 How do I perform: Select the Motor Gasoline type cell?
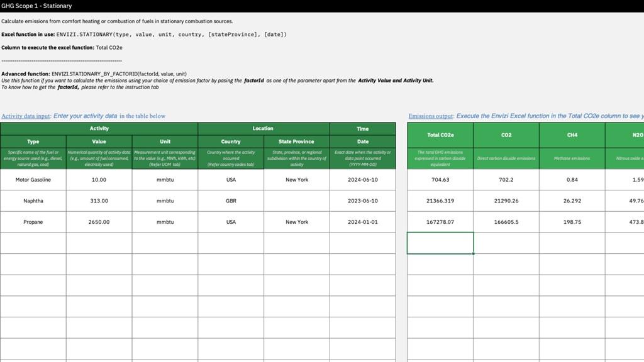(33, 180)
